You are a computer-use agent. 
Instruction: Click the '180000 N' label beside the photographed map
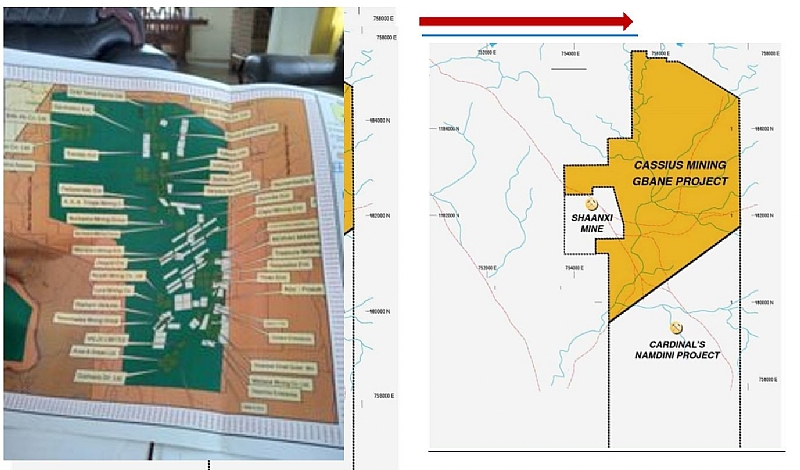tap(379, 311)
